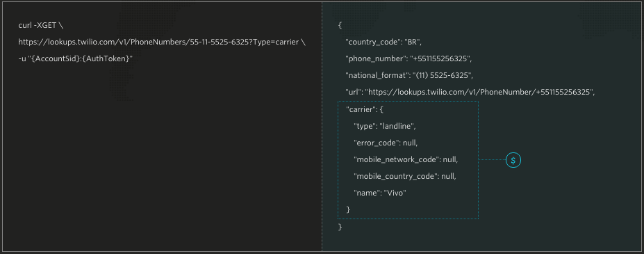
Task: Select the "mobile_country_code": null line
Action: (405, 176)
